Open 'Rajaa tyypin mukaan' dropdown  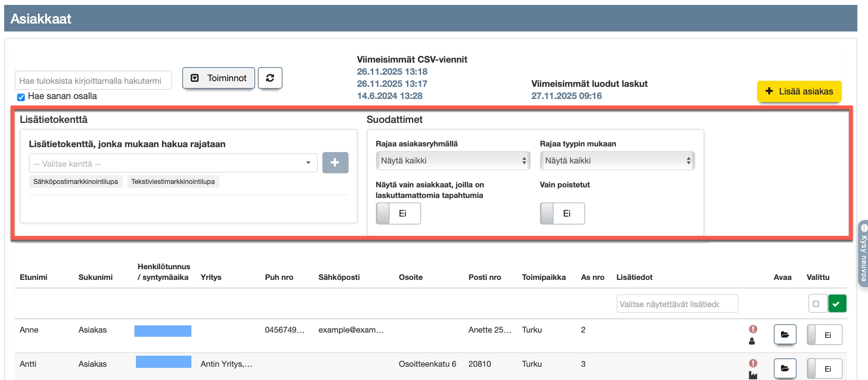tap(617, 161)
